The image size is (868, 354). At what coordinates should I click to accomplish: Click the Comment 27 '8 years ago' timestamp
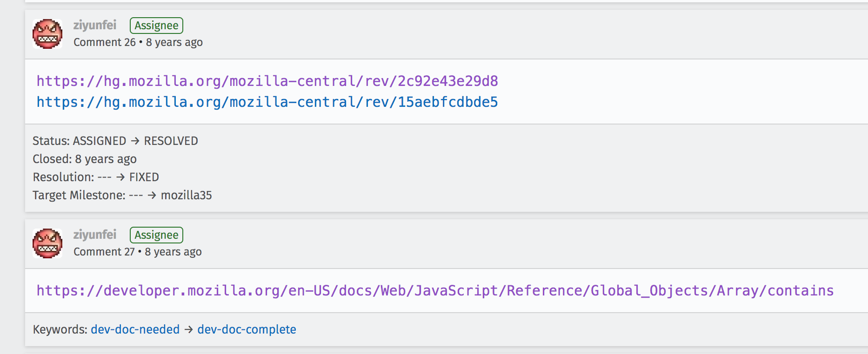(x=173, y=252)
